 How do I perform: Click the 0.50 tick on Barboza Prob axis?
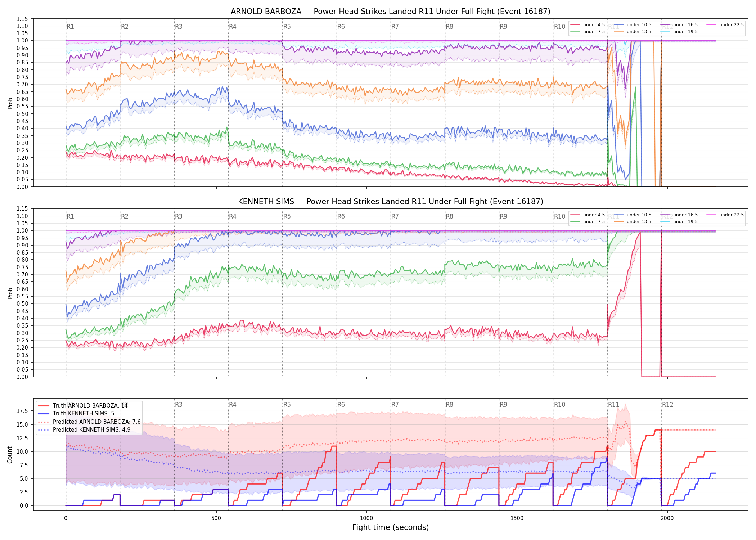[22, 114]
